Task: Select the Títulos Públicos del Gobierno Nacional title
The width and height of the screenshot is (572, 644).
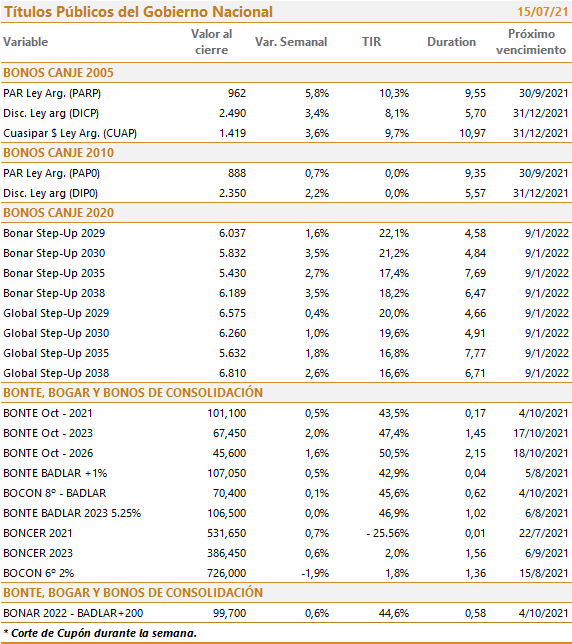Action: click(138, 12)
